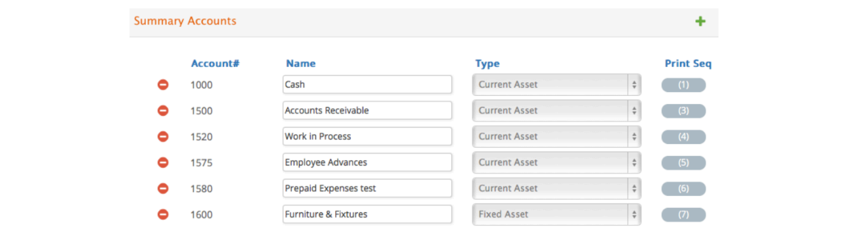Click the Print Seq (1) badge
Image resolution: width=868 pixels, height=238 pixels.
[x=683, y=85]
